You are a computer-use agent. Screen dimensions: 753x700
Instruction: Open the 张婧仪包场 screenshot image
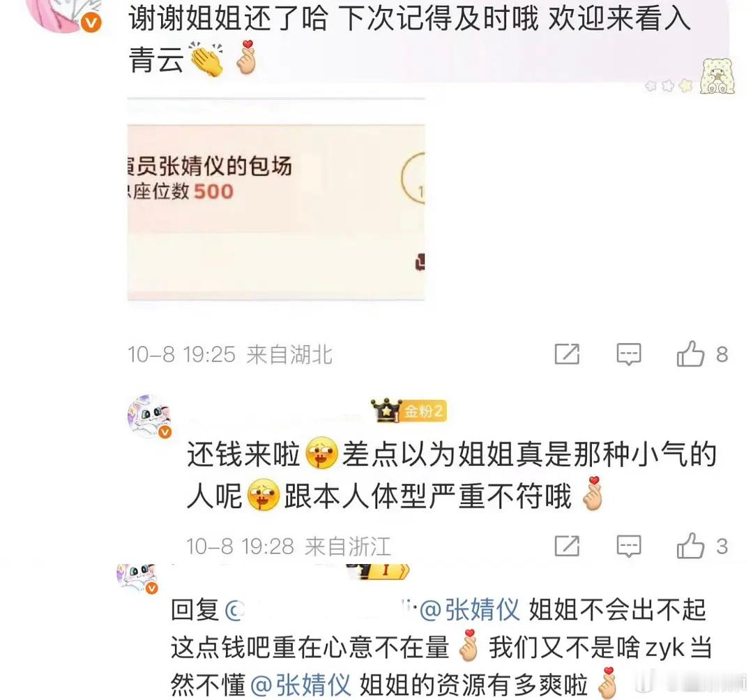[x=276, y=199]
